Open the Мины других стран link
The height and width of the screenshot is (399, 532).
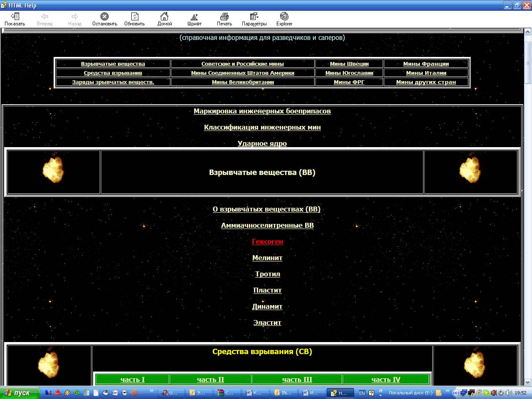coord(426,82)
